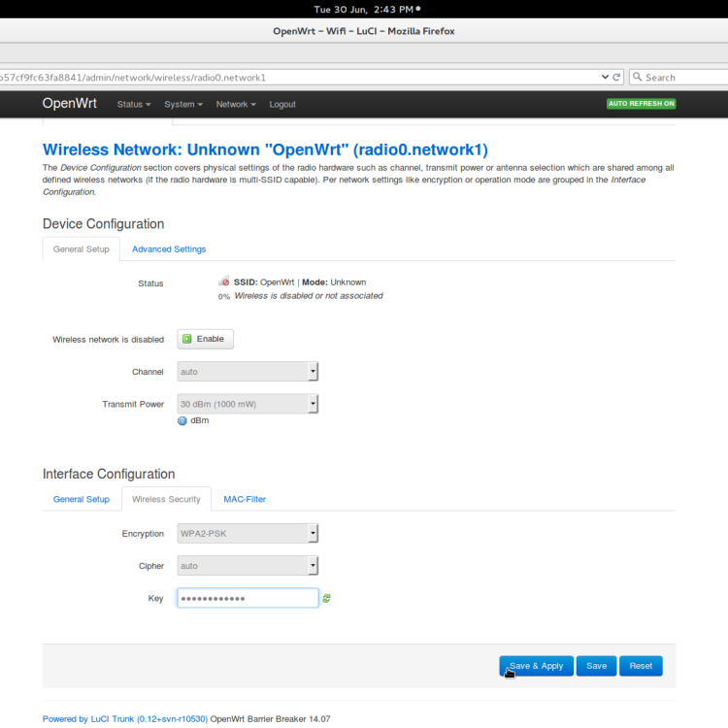Open the Cipher dropdown
Screen dimensions: 728x728
tap(248, 566)
